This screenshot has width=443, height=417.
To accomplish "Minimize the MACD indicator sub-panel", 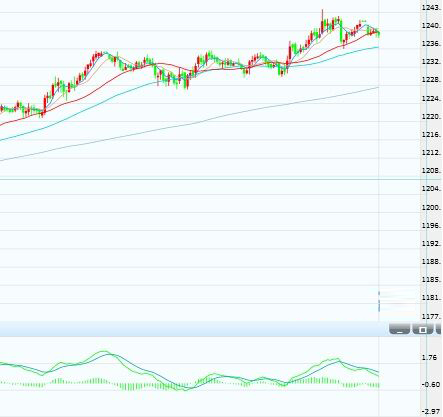I will [x=399, y=329].
